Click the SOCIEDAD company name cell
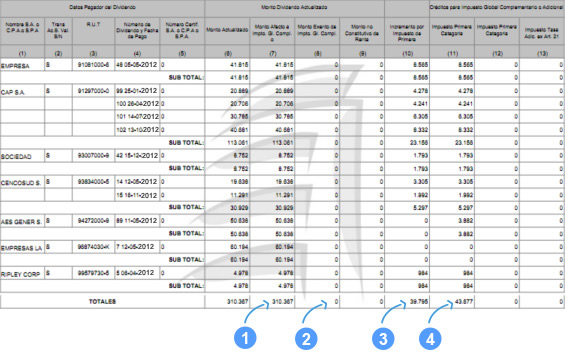Image resolution: width=565 pixels, height=360 pixels. pyautogui.click(x=22, y=156)
